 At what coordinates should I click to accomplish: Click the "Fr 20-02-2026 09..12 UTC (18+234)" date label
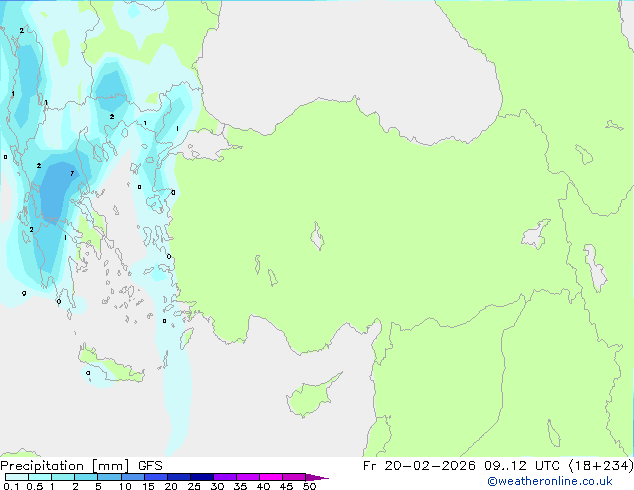tap(498, 466)
